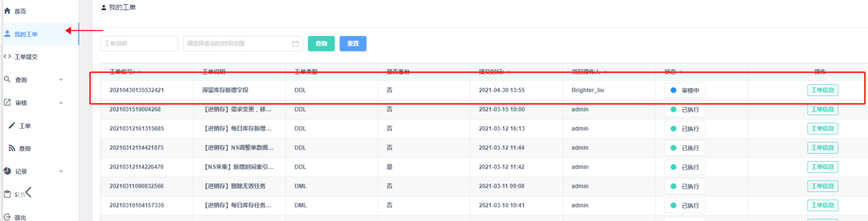Click the code brackets icon beside 工单提交
Viewport: 868px width, 221px height.
(7, 56)
